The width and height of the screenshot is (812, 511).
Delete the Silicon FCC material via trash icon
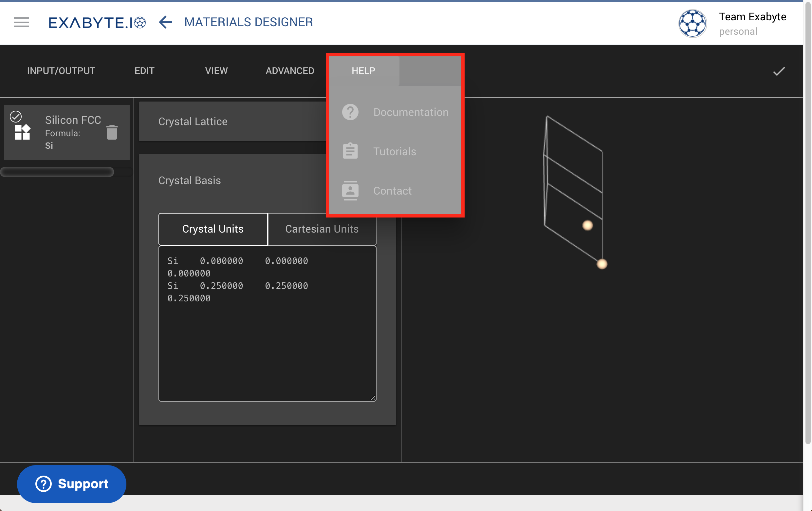[x=112, y=133]
